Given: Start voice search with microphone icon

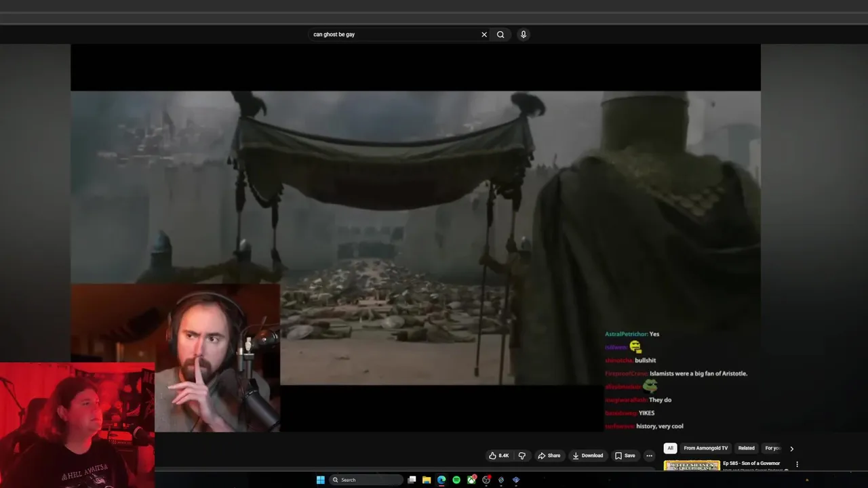Looking at the screenshot, I should [x=524, y=35].
